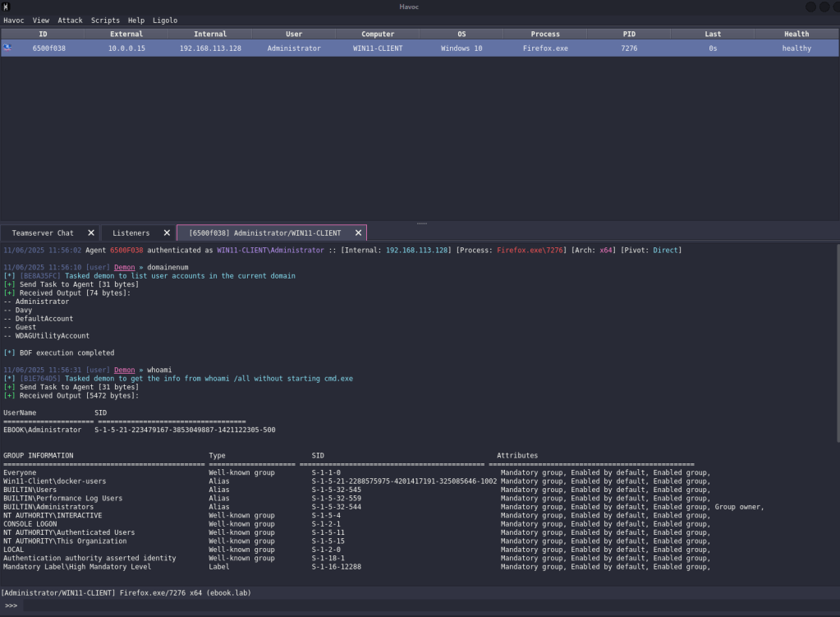Switch to the Teamserver Chat tab
This screenshot has width=840, height=617.
(43, 233)
